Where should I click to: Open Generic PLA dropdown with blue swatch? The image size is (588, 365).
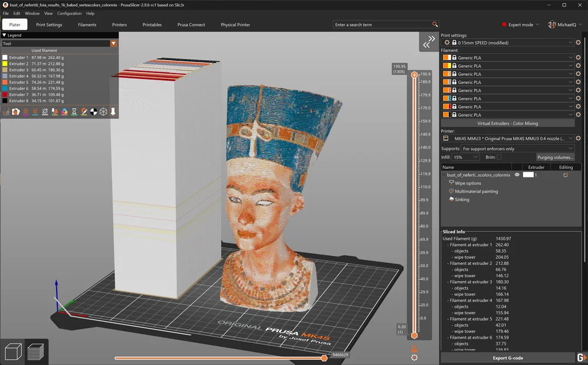tap(508, 99)
